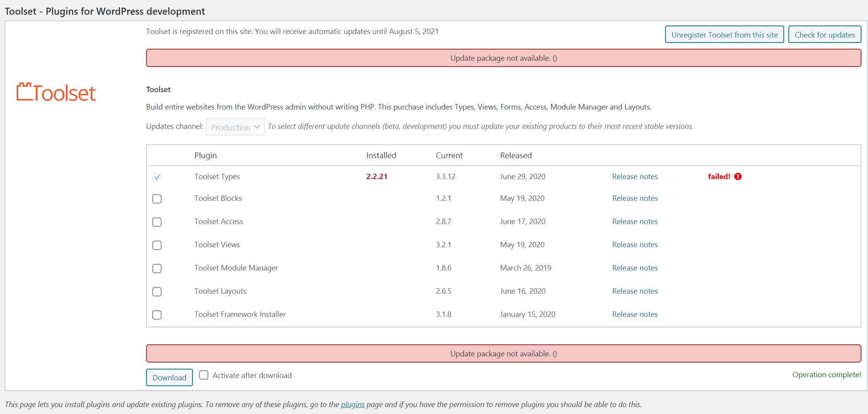Viewport: 868px width, 414px height.
Task: Check the Toolset Layouts checkbox
Action: pyautogui.click(x=157, y=292)
